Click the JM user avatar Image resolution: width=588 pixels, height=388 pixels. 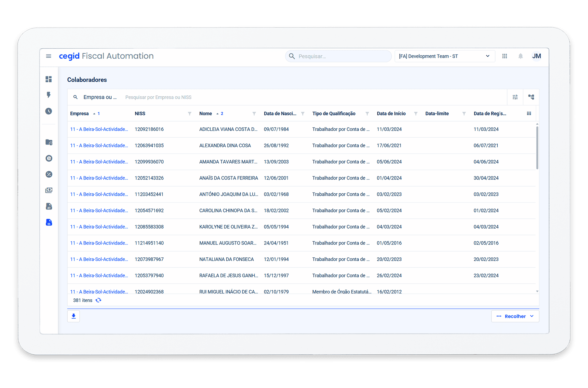[536, 56]
